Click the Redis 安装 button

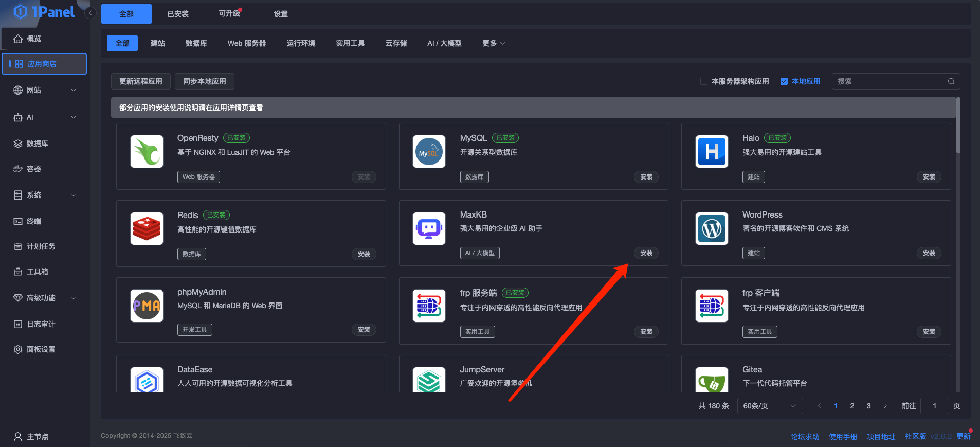pos(364,254)
